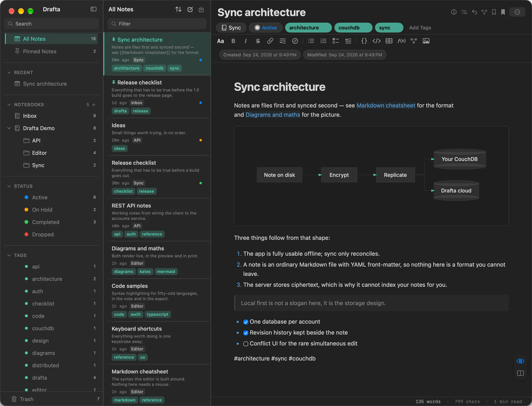Filter by Completed status in sidebar

click(51, 222)
